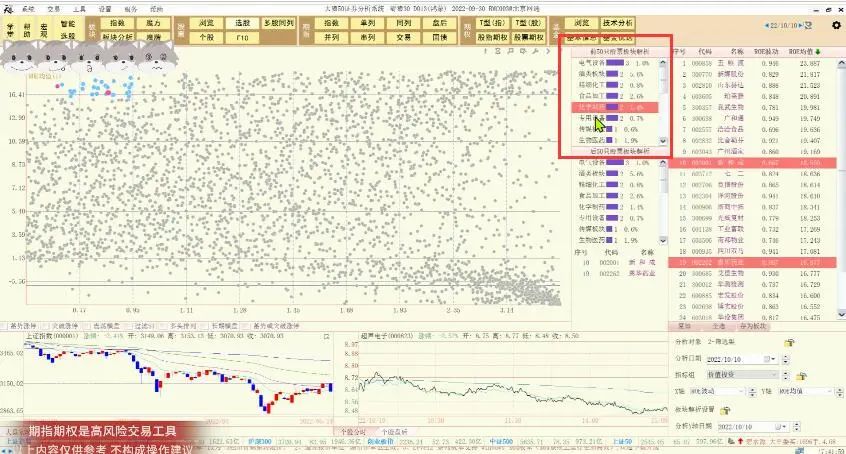This screenshot has width=846, height=454.
Task: Select stock table row 7 洽洽食品
Action: click(753, 130)
